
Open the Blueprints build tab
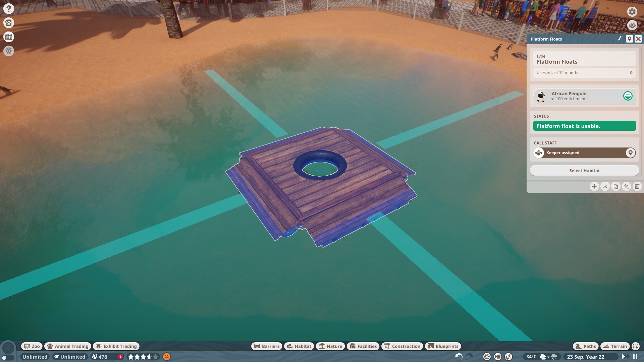[x=443, y=346]
